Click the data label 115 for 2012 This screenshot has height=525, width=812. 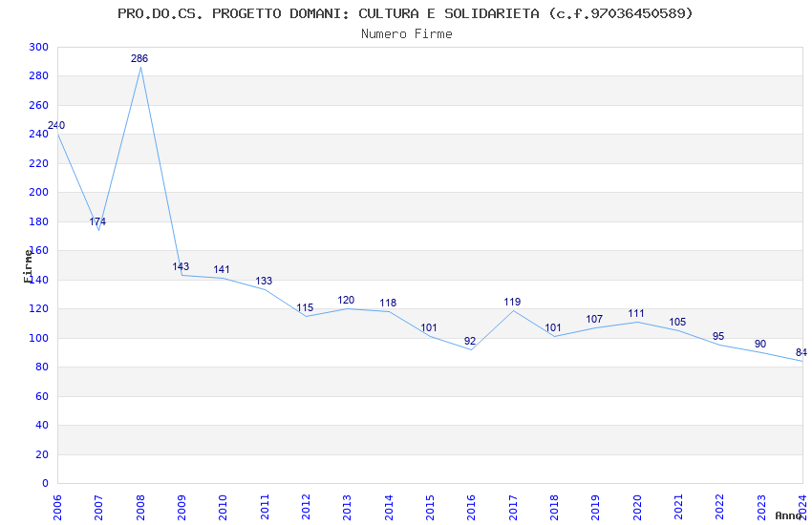(x=305, y=307)
